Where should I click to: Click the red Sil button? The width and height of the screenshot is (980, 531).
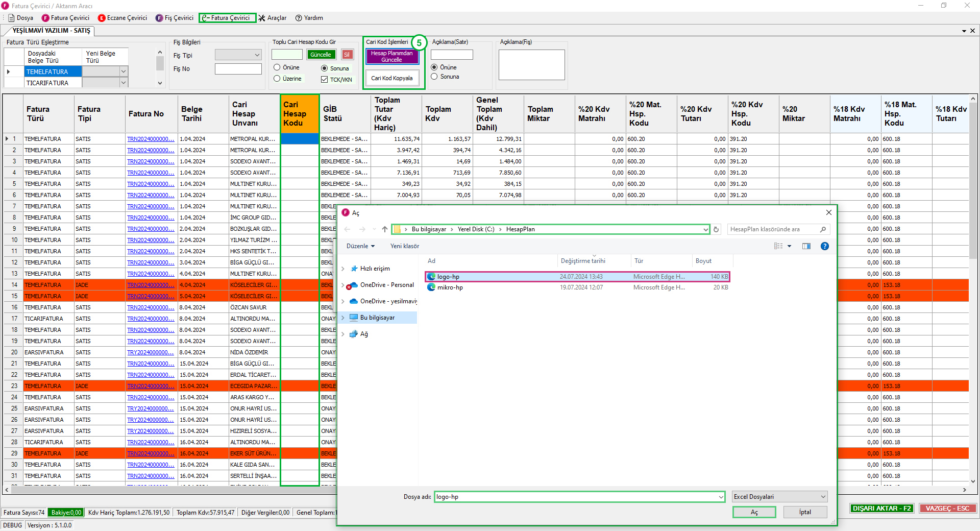pyautogui.click(x=347, y=55)
